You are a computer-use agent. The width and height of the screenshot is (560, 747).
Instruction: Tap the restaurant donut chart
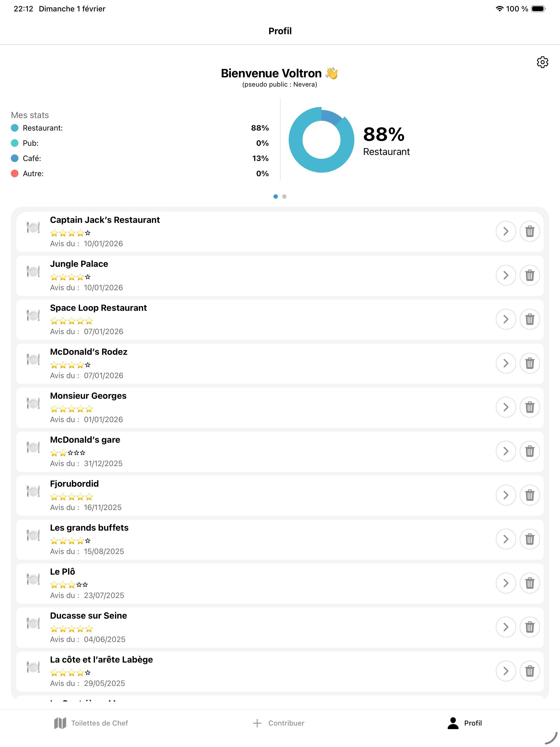[321, 140]
